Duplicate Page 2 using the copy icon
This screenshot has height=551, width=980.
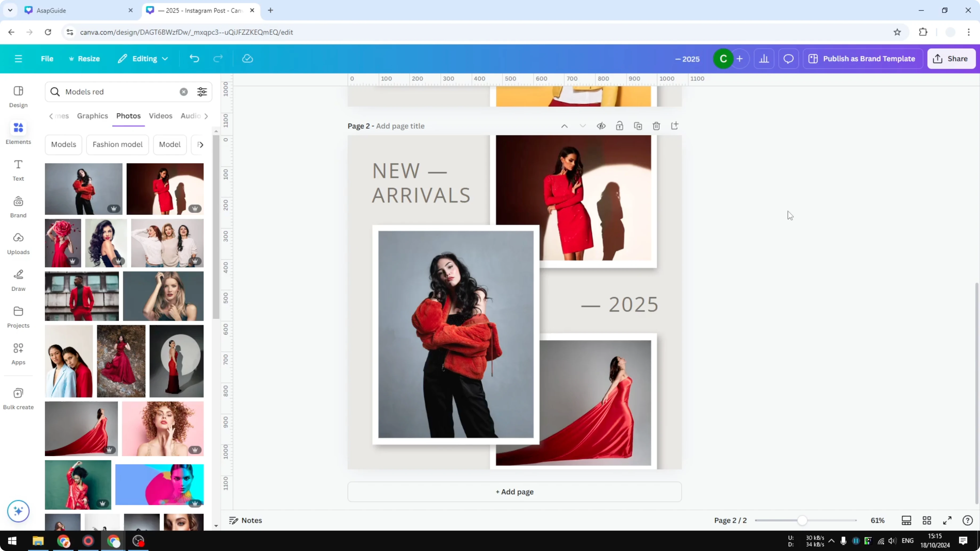point(638,125)
